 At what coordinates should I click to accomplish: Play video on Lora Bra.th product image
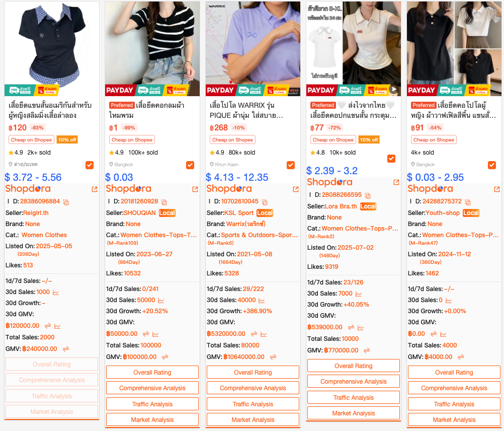394,90
